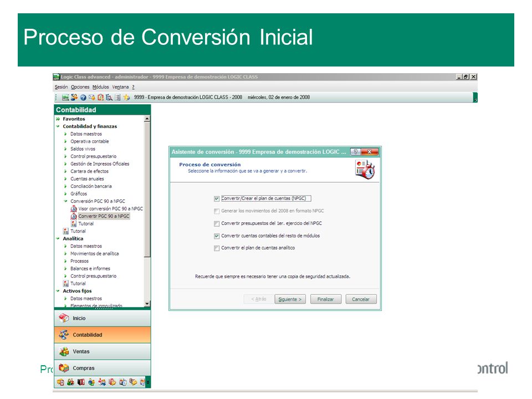Click the green and red people shortcut icon
The height and width of the screenshot is (399, 532).
coord(70,382)
